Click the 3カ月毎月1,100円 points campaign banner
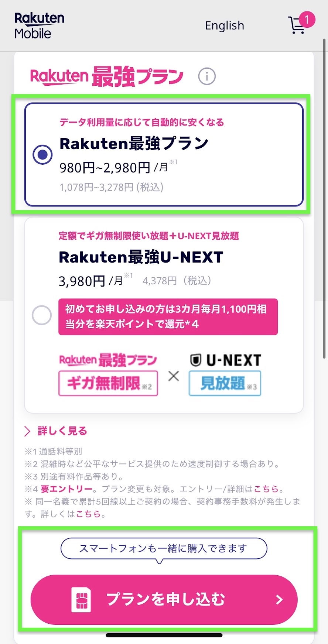This screenshot has height=644, width=328. (x=168, y=316)
